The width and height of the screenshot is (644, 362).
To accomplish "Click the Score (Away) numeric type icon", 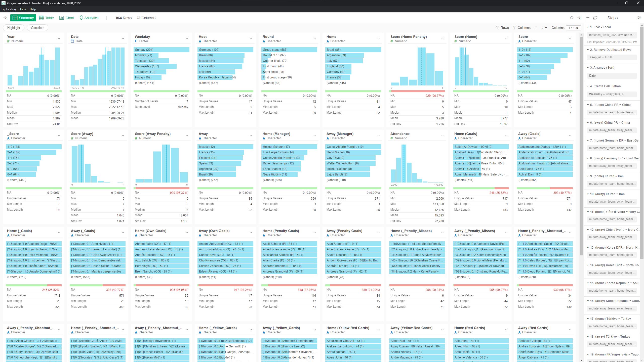I will [x=72, y=138].
